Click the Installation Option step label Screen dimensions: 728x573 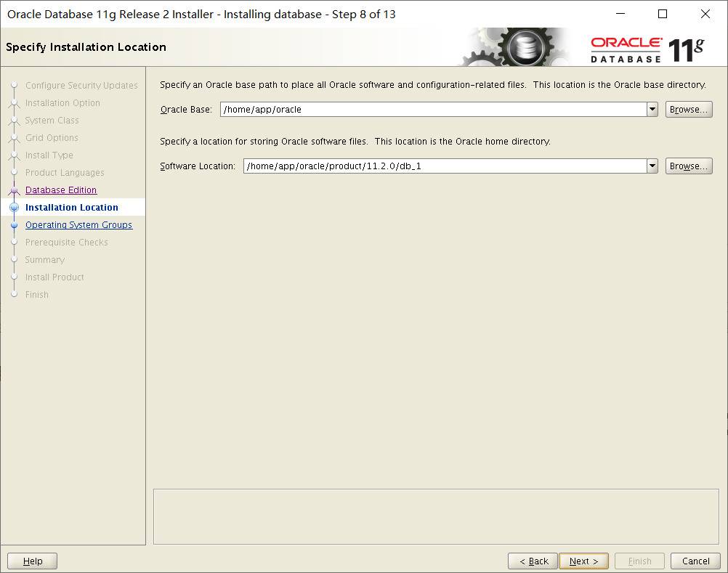[62, 103]
